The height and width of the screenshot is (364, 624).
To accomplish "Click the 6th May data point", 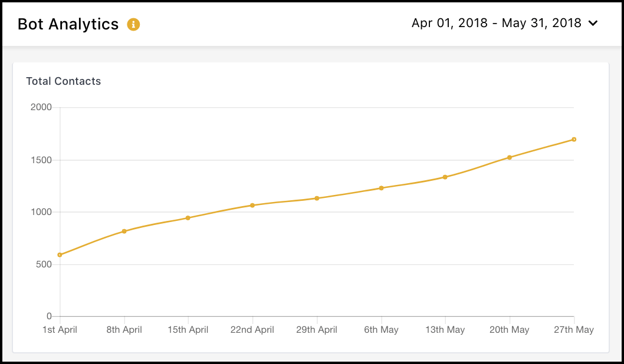I will tap(381, 188).
